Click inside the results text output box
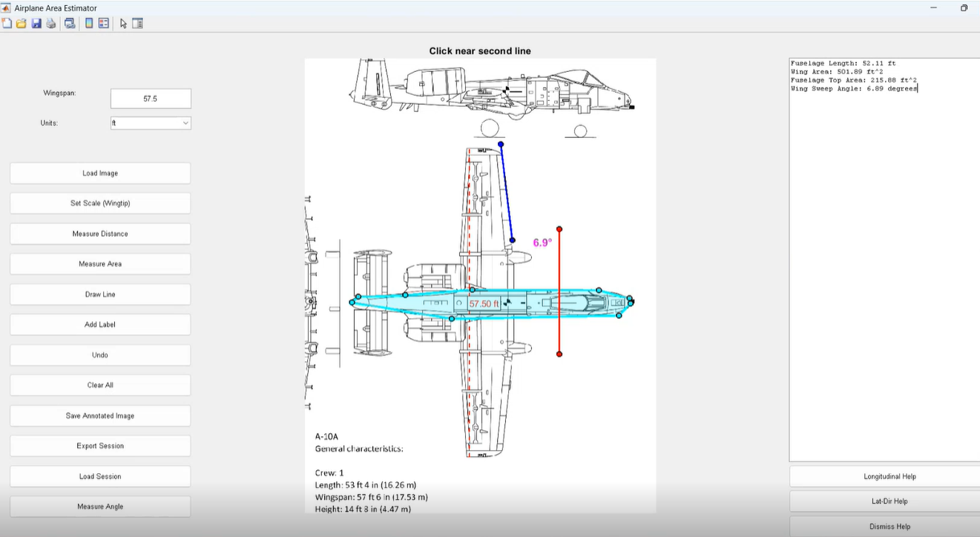This screenshot has height=537, width=980. click(883, 260)
